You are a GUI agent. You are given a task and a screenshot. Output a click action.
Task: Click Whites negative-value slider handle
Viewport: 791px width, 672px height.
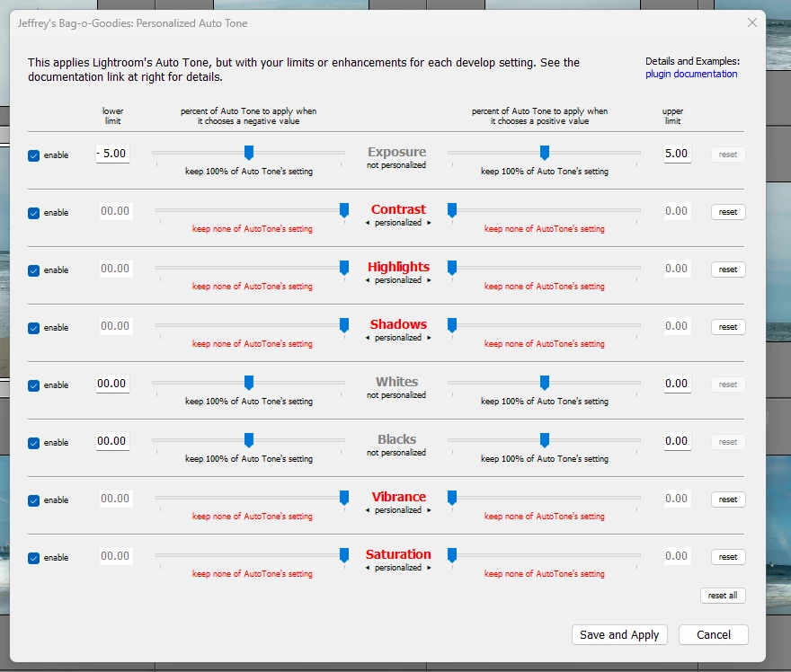point(249,382)
